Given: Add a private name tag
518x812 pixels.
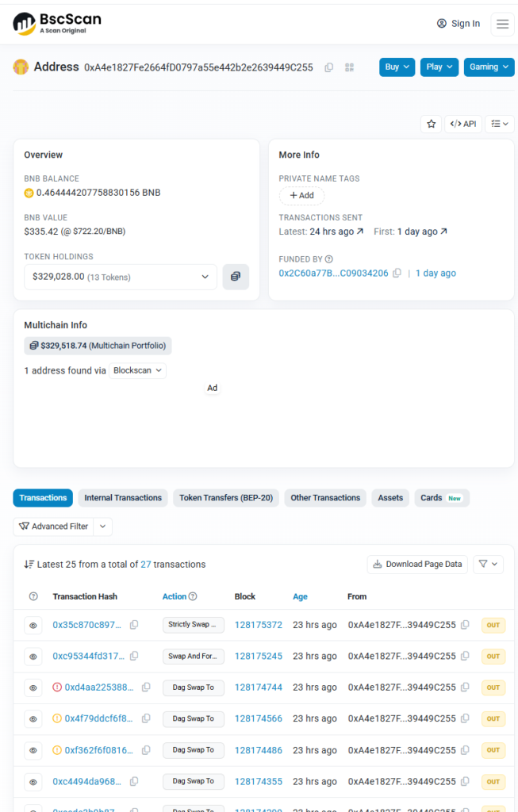Looking at the screenshot, I should 301,195.
